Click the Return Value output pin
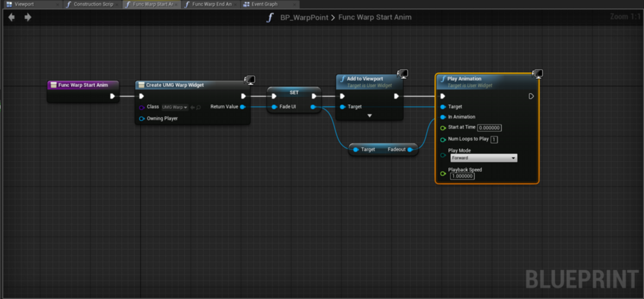Screen dimensions: 644x299 point(242,107)
